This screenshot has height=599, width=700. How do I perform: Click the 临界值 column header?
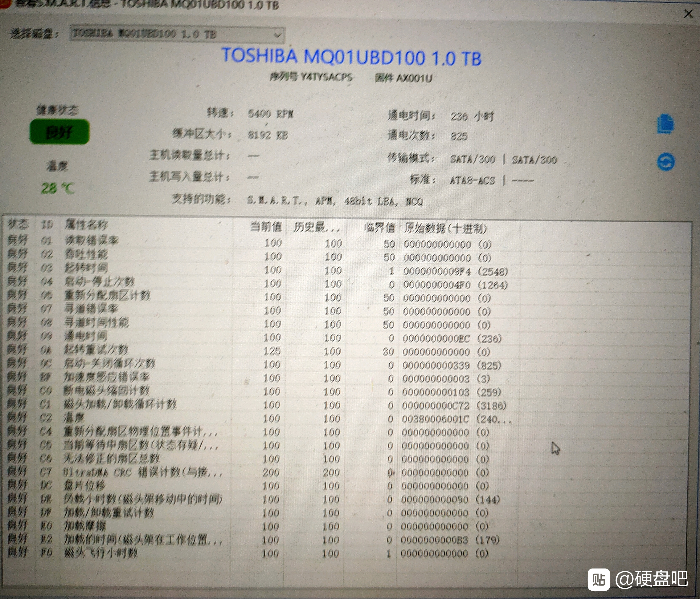(379, 228)
